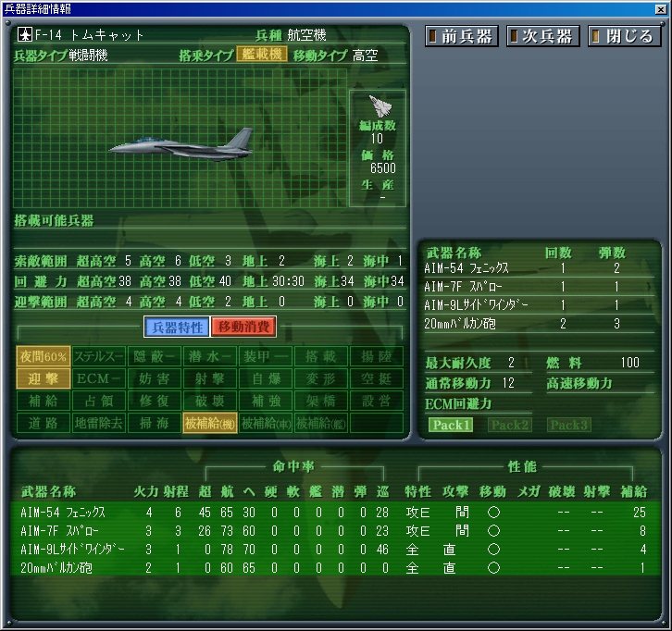Viewport: 672px width, 631px height.
Task: Click the 掃海 trait cell
Action: click(155, 423)
